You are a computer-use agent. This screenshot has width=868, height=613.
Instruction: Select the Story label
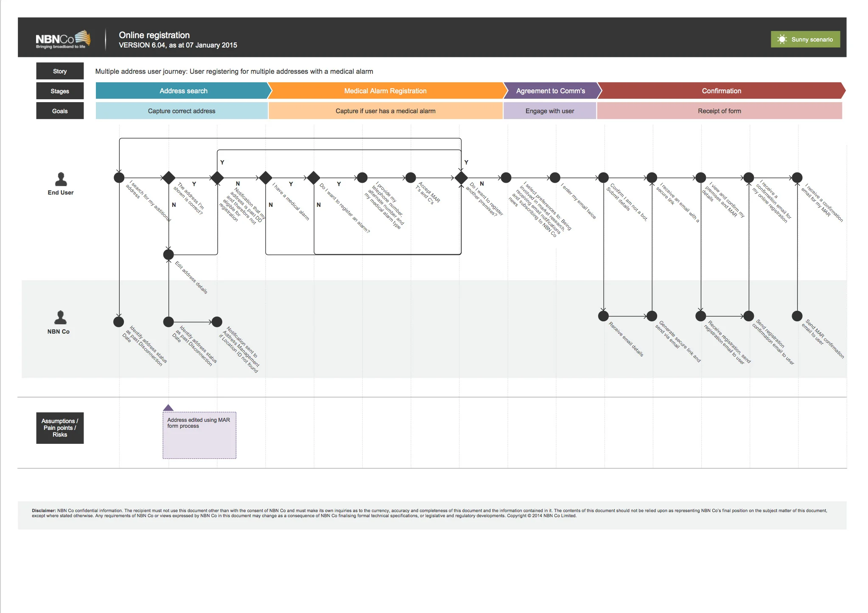point(60,71)
